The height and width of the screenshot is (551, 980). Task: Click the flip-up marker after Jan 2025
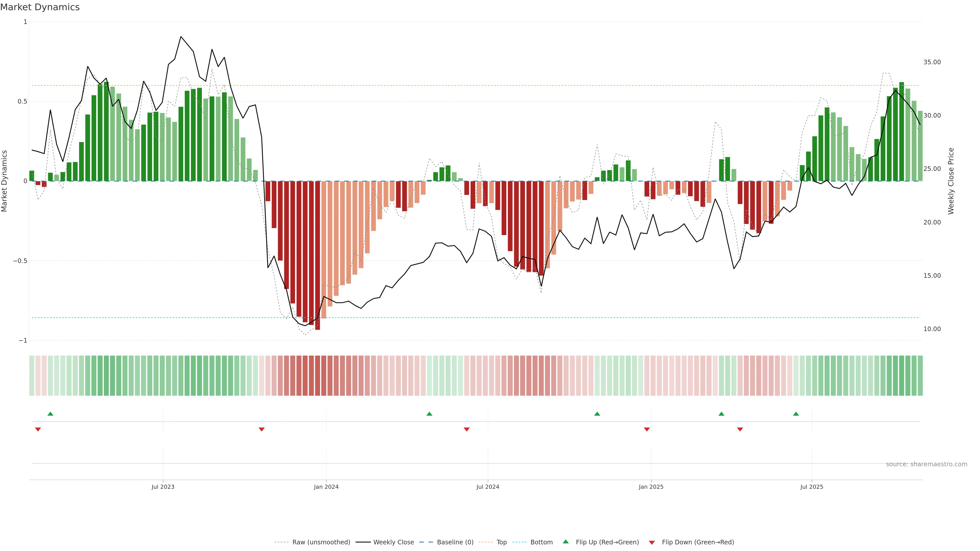pos(721,414)
